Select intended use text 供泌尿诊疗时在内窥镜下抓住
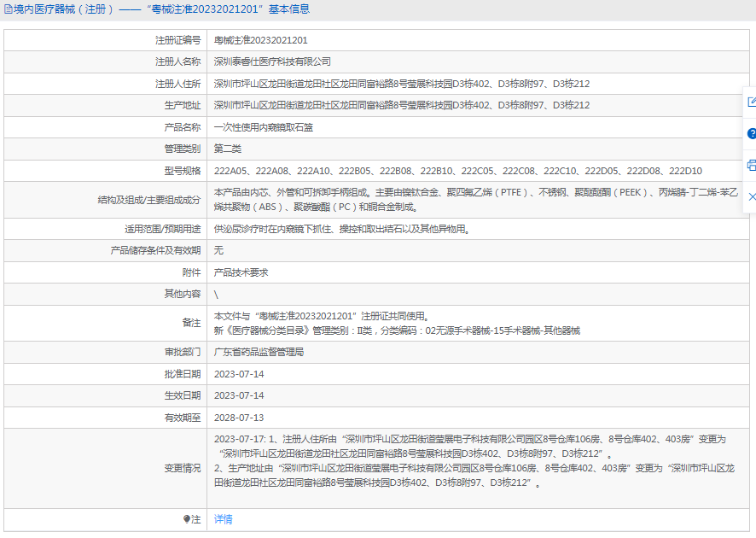756x538 pixels. pos(342,229)
